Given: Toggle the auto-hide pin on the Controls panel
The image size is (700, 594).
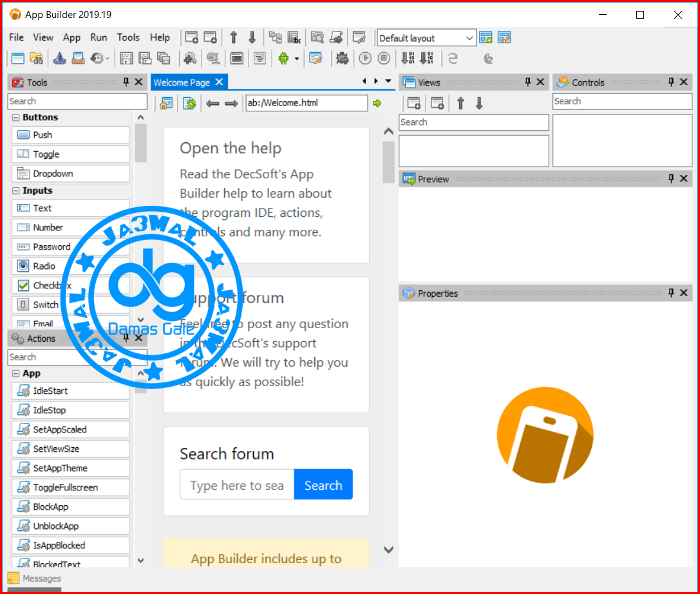Looking at the screenshot, I should click(x=671, y=82).
